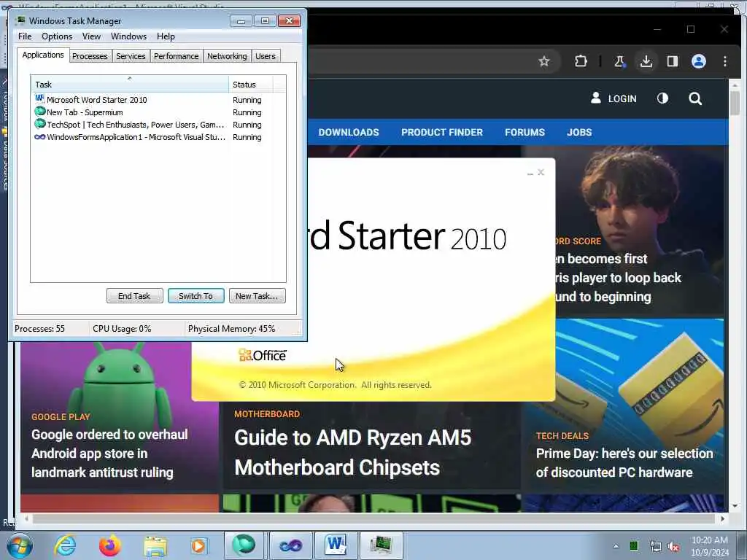The height and width of the screenshot is (560, 747).
Task: Open the AMD Ryzen AM5 Motherboard Chipsets guide
Action: [x=352, y=452]
